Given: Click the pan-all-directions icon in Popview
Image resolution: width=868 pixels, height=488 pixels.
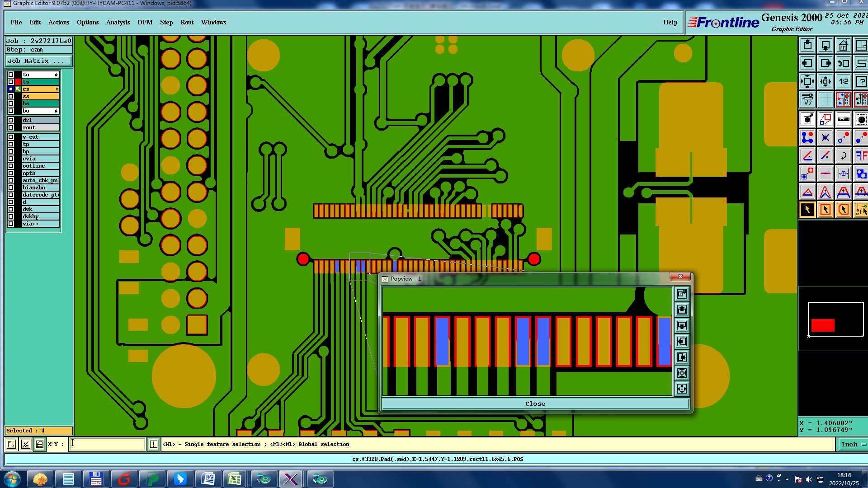Looking at the screenshot, I should pyautogui.click(x=682, y=389).
